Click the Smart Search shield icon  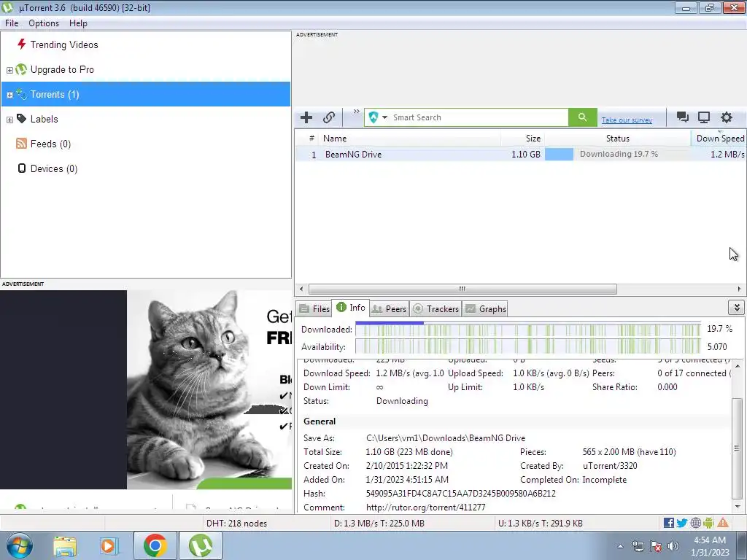pos(373,117)
